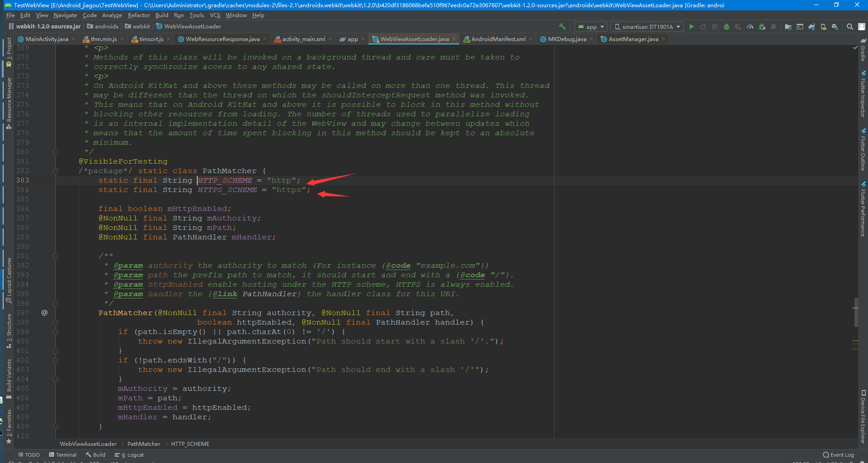The height and width of the screenshot is (463, 868).
Task: Run the app with green play button
Action: click(x=691, y=27)
